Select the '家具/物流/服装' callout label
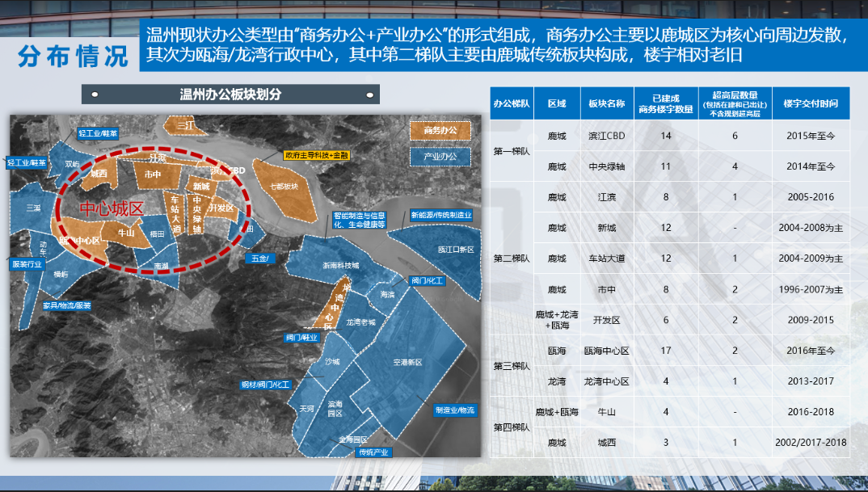The image size is (868, 492). [x=66, y=305]
